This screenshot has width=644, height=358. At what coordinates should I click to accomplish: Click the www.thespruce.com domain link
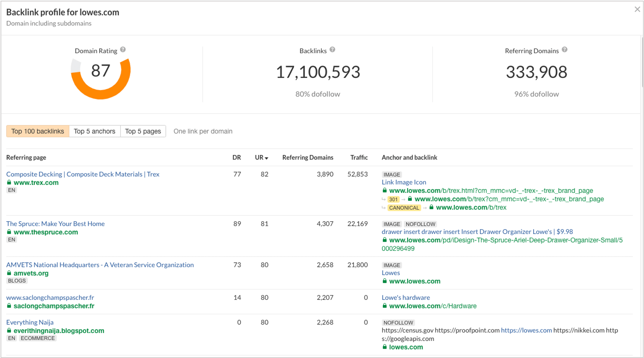coord(46,232)
